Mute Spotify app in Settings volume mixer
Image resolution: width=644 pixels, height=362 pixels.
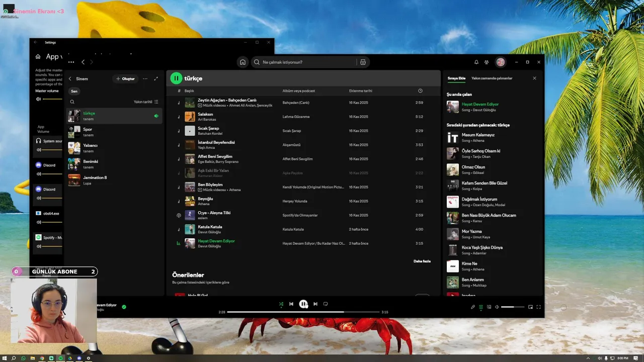(x=38, y=246)
